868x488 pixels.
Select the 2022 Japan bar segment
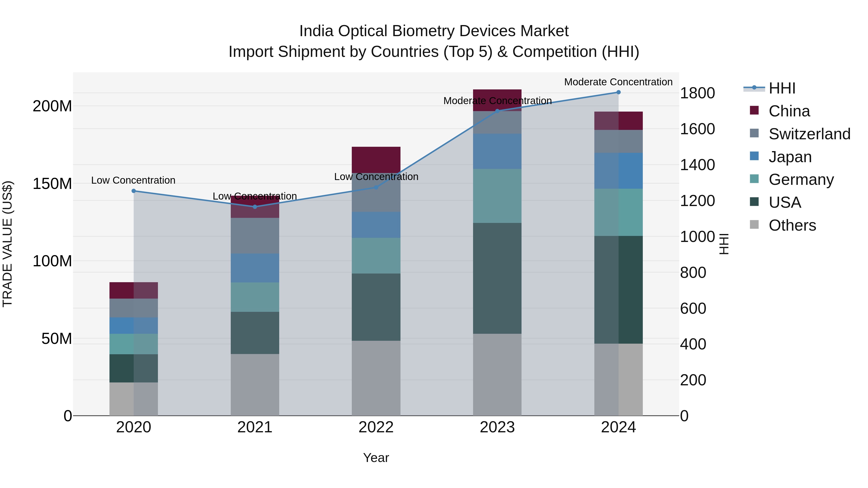click(x=376, y=225)
